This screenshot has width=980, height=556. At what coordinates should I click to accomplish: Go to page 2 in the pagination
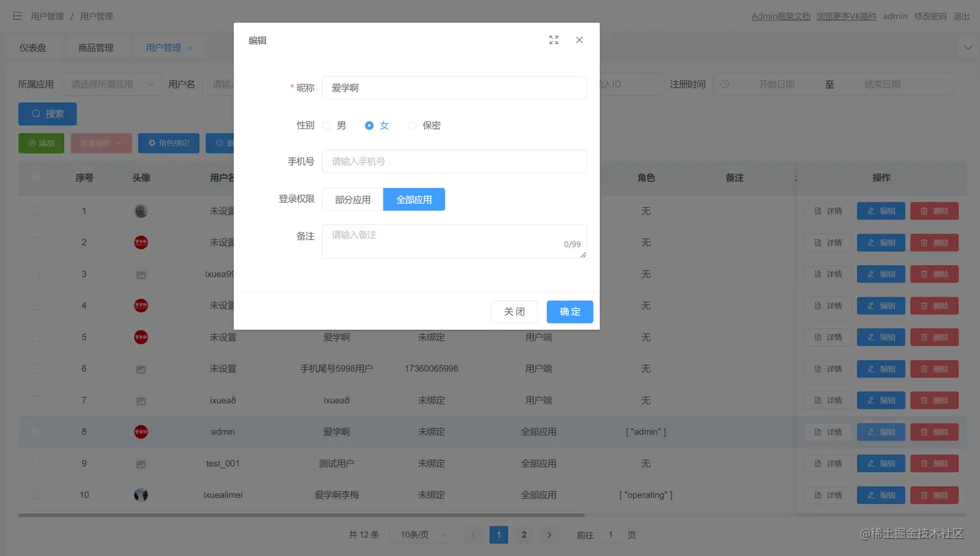[x=524, y=535]
